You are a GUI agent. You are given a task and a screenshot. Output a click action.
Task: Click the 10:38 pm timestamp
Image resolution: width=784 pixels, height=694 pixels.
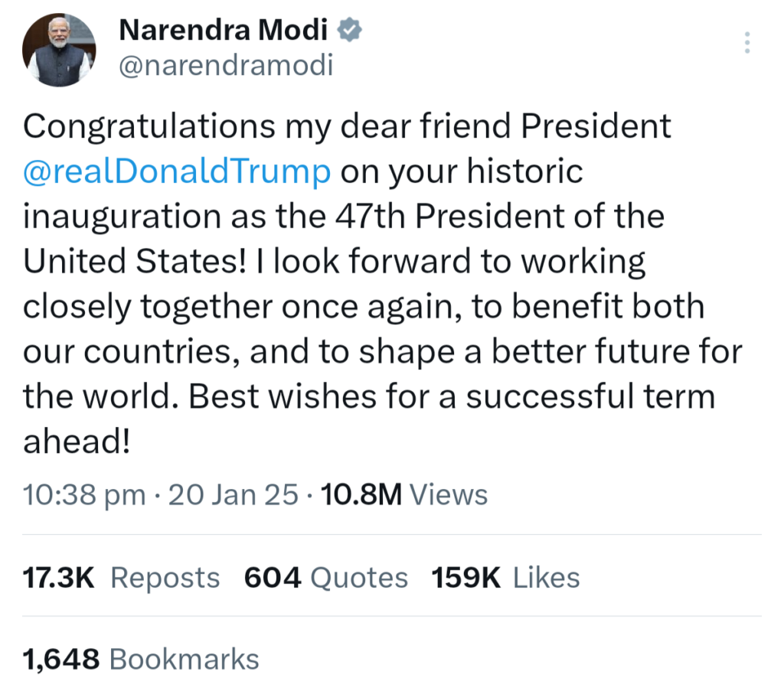click(84, 495)
